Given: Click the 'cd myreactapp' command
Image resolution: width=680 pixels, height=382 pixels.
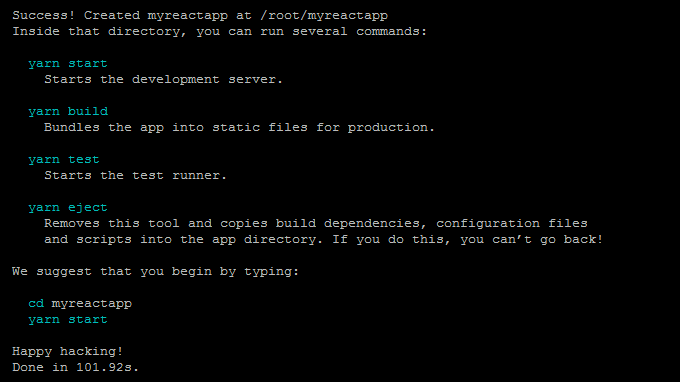Looking at the screenshot, I should 80,304.
